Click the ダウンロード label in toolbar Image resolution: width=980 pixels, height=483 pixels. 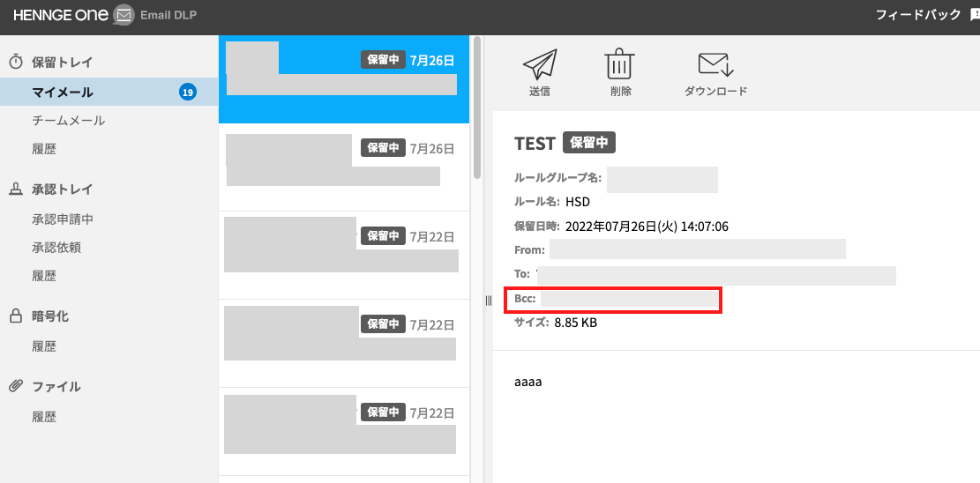(716, 92)
